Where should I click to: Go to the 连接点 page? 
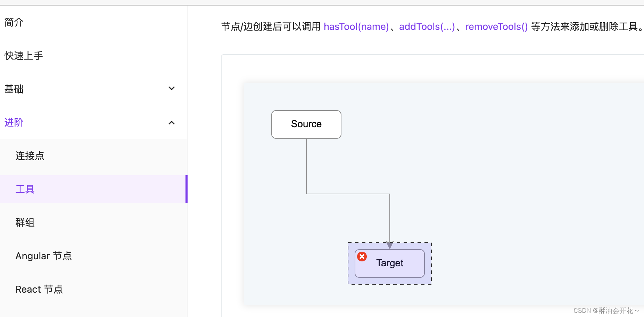point(30,156)
